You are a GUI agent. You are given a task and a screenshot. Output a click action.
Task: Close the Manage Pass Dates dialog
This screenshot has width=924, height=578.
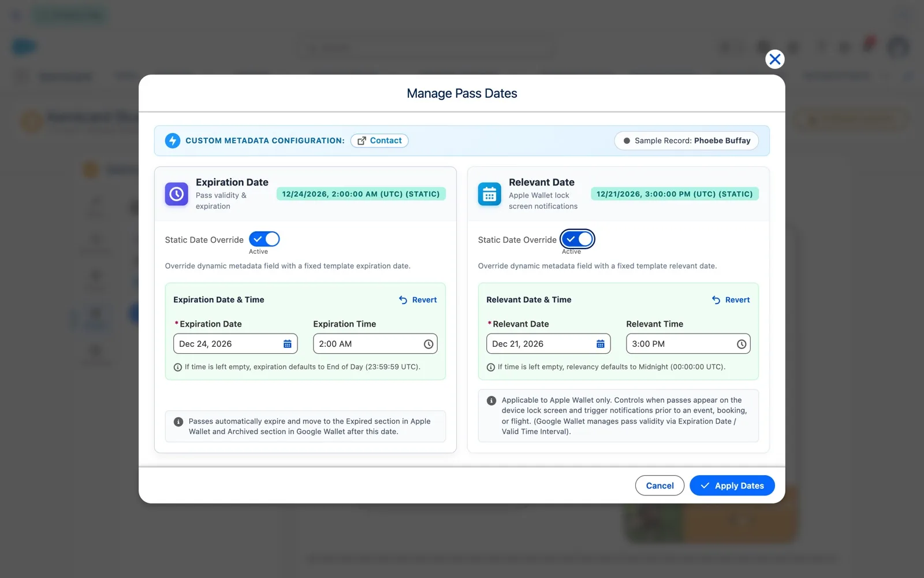pos(774,59)
